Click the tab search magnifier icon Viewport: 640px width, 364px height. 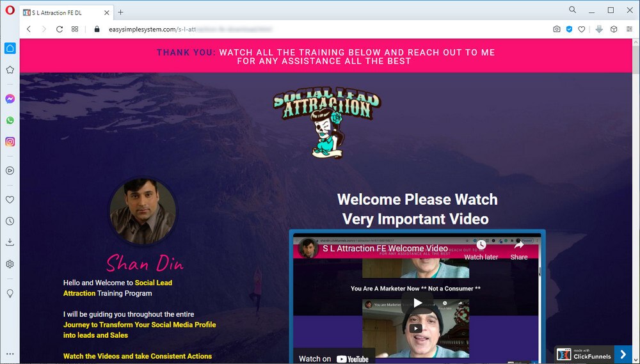click(573, 10)
